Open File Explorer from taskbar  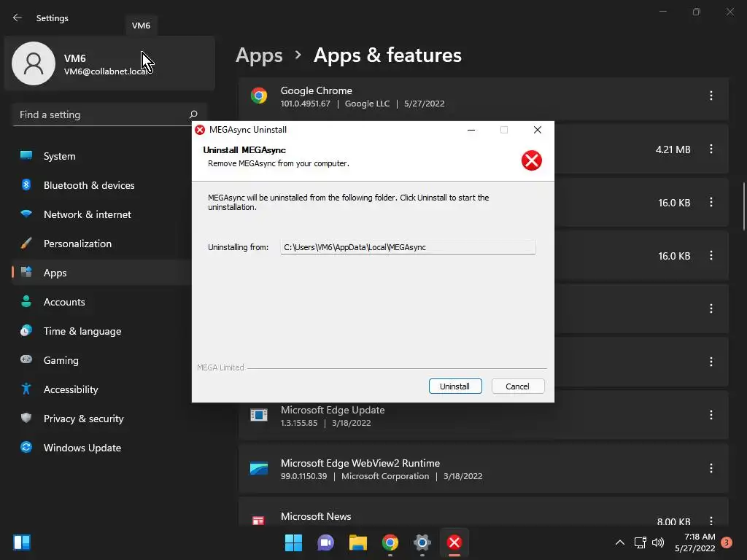[357, 542]
